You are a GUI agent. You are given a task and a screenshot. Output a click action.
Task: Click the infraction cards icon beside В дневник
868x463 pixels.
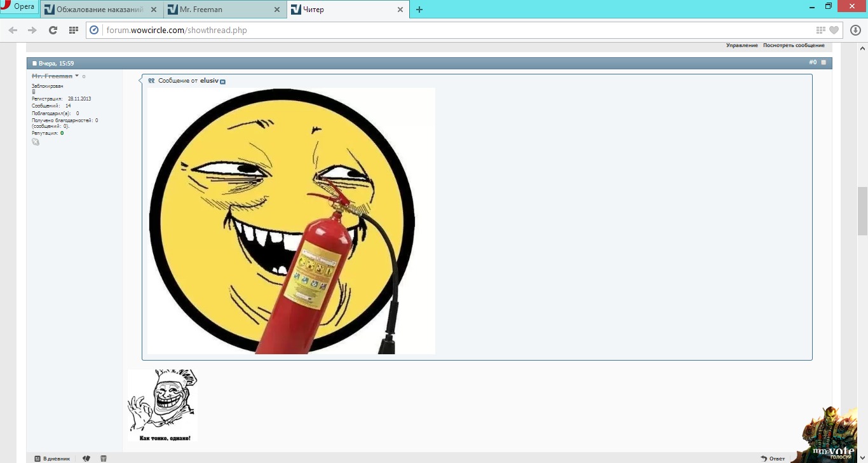[x=86, y=458]
